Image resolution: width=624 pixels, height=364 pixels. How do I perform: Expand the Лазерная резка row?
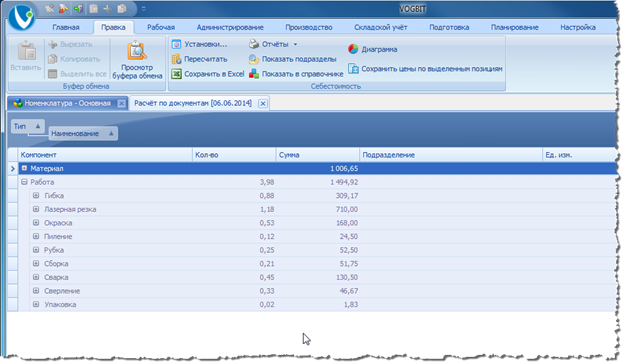click(36, 209)
